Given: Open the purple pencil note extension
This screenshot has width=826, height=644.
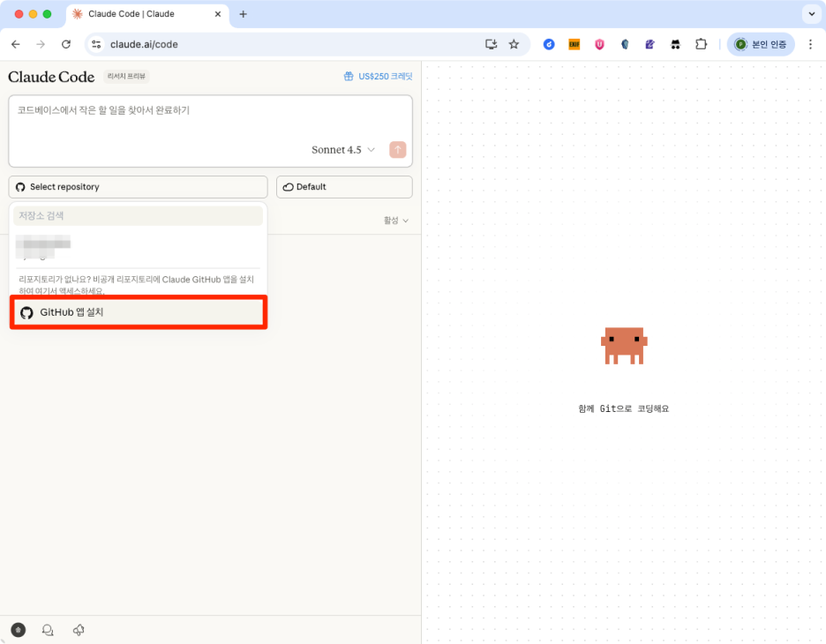Looking at the screenshot, I should click(650, 44).
